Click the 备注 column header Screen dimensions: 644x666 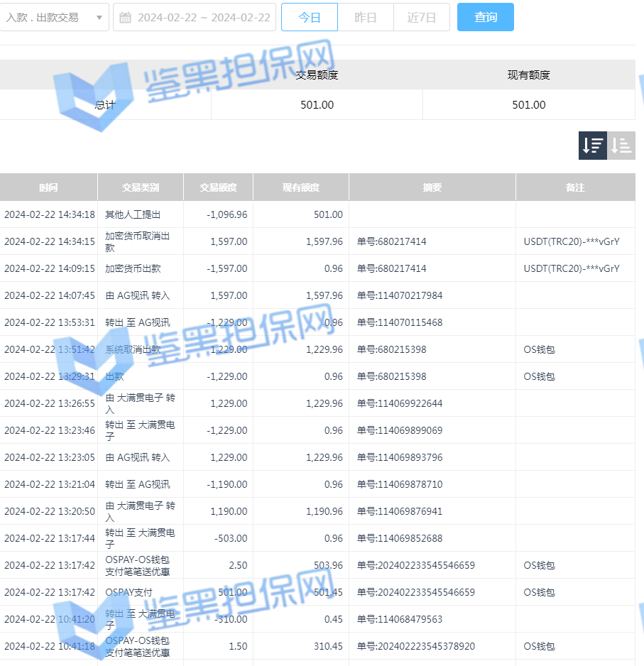(575, 187)
